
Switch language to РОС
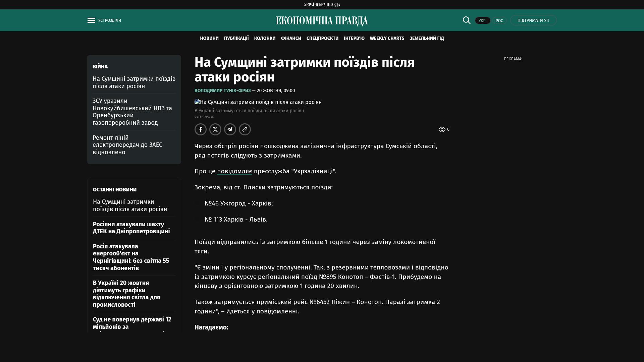click(499, 20)
